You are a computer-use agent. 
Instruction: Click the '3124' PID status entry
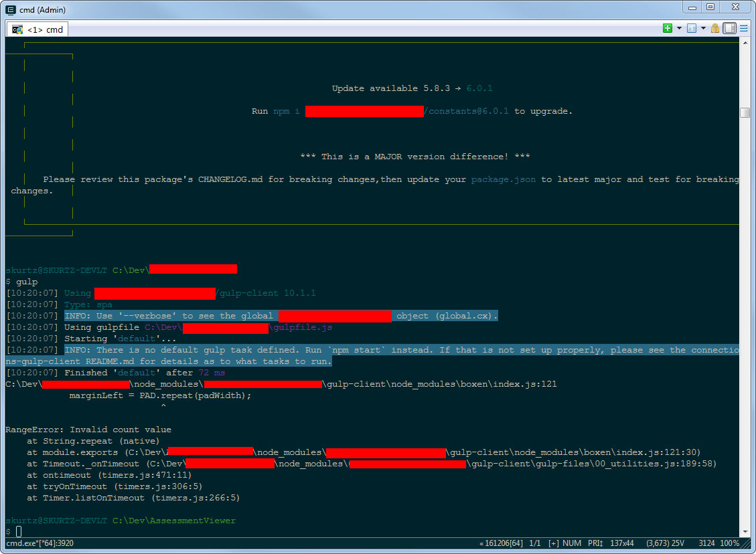707,543
